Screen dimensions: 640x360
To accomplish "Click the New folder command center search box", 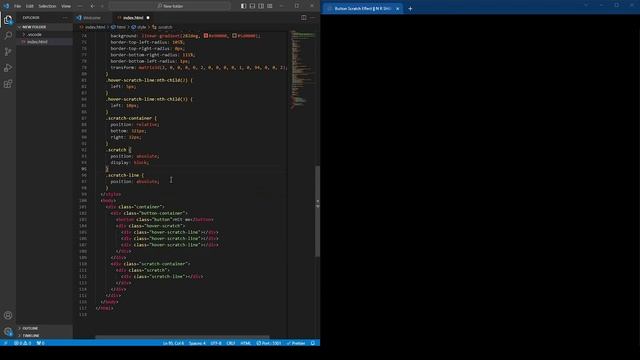I will 169,6.
